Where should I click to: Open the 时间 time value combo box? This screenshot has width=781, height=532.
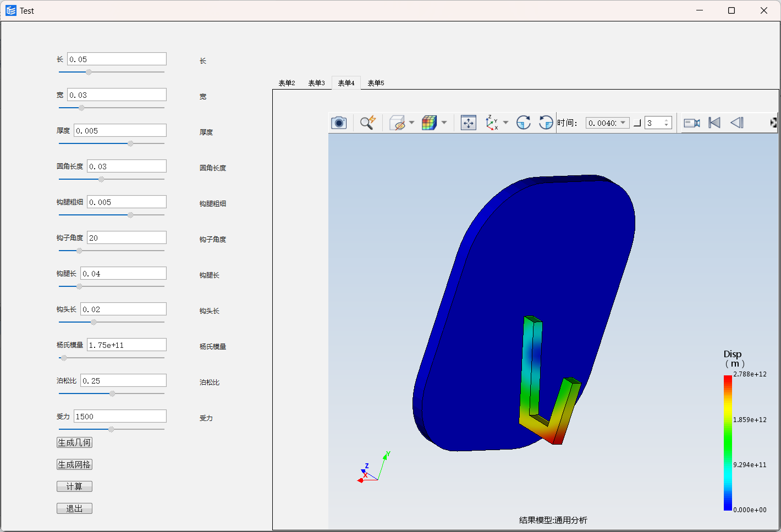click(x=607, y=123)
